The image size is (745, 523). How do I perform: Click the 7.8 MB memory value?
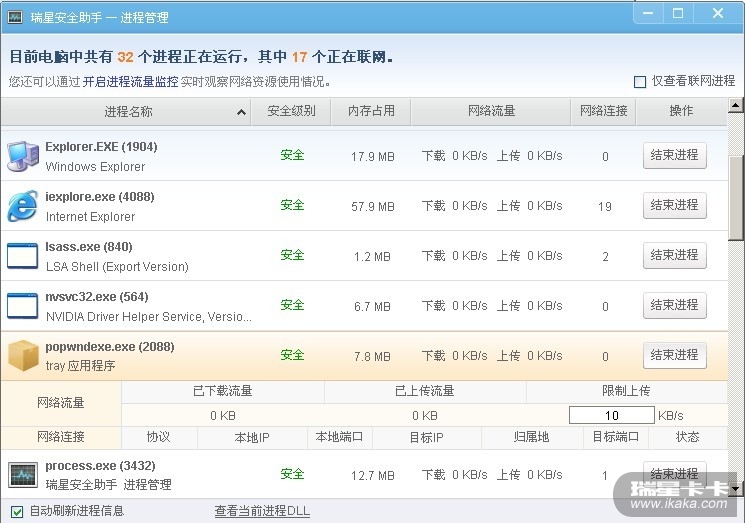[x=372, y=356]
